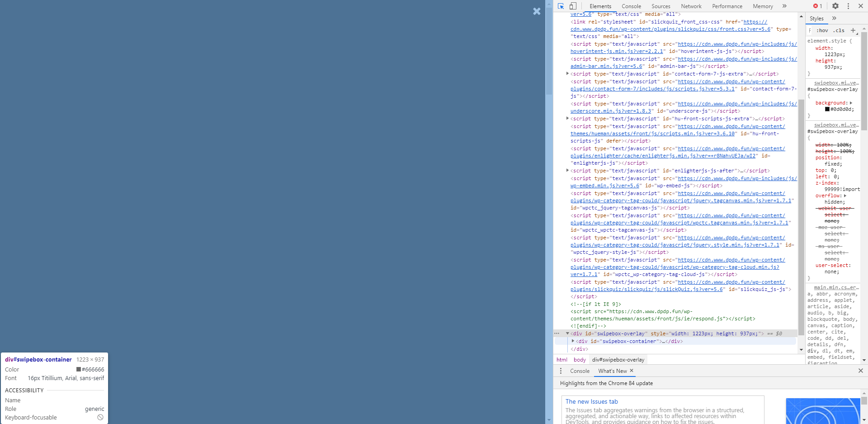Viewport: 868px width, 424px height.
Task: Select the respond.js commented script line
Action: [663, 315]
